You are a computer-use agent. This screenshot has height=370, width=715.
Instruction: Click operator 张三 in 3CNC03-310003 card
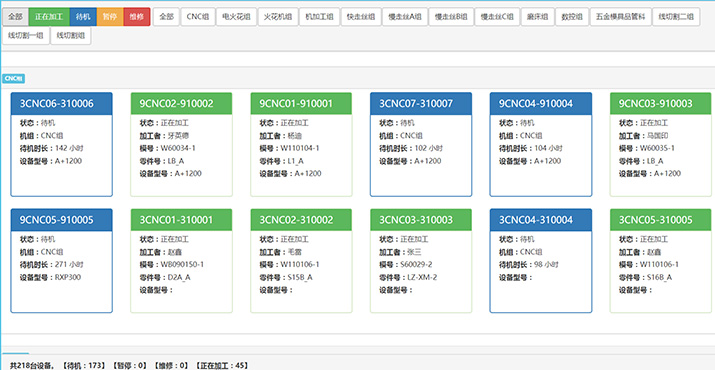tap(413, 252)
